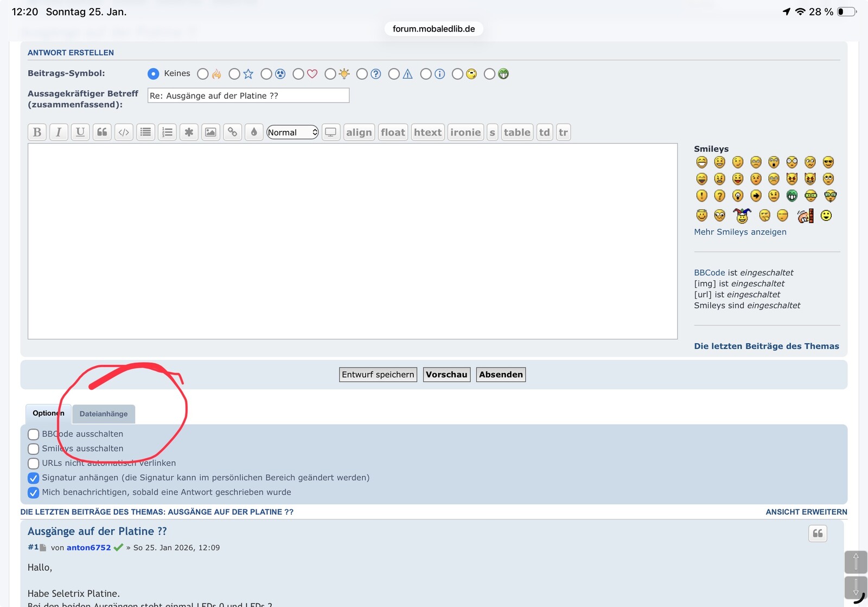Show more smileys with 'Mehr Smileys anzeigen'

[x=740, y=232]
